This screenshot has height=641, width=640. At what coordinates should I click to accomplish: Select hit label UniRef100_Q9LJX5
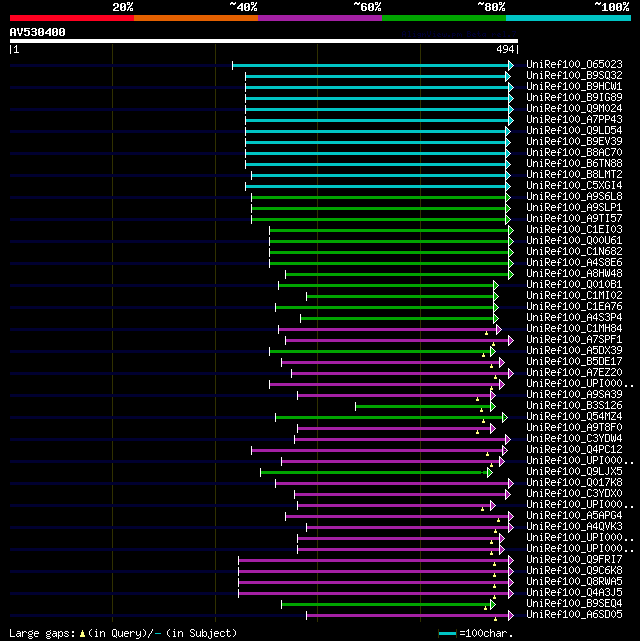574,472
